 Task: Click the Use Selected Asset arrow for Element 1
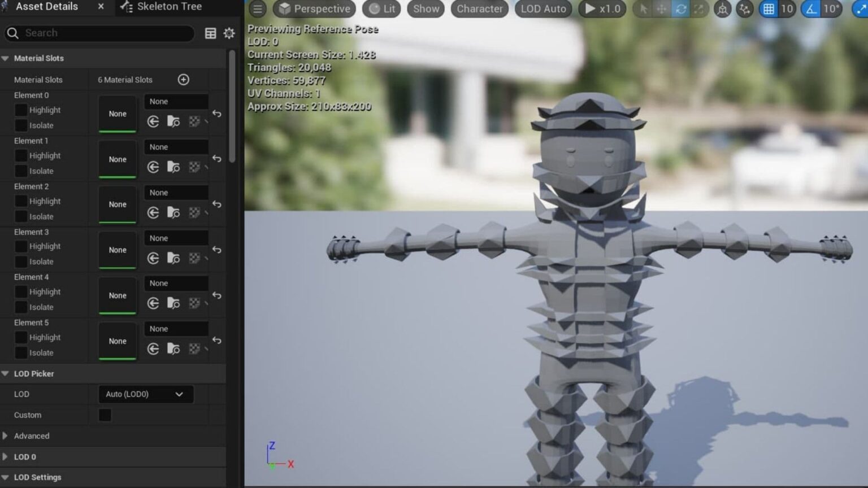[153, 167]
